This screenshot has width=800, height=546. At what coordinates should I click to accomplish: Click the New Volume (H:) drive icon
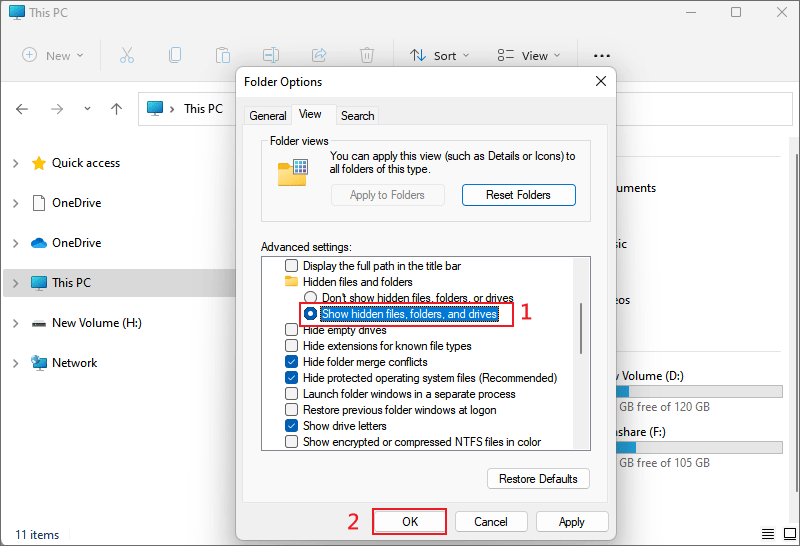[x=39, y=324]
